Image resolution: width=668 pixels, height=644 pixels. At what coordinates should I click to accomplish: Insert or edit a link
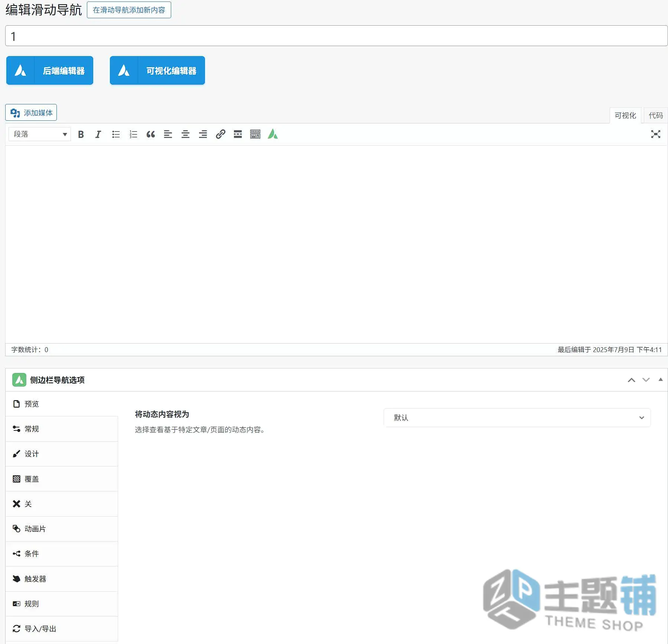pos(221,134)
